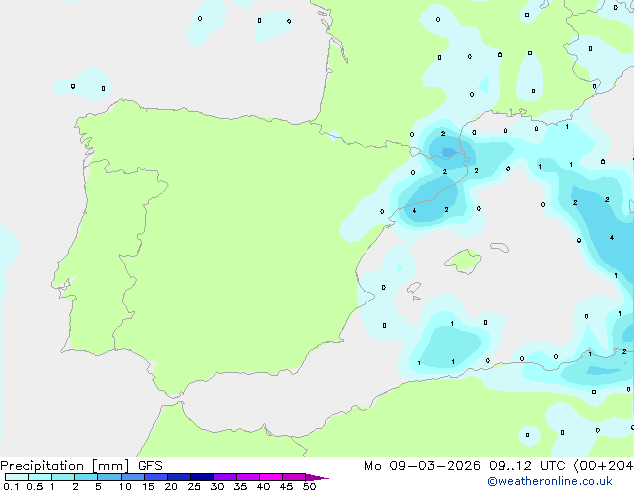634x490 pixels.
Task: Select the 20–25 mm legend swatch
Action: click(179, 477)
